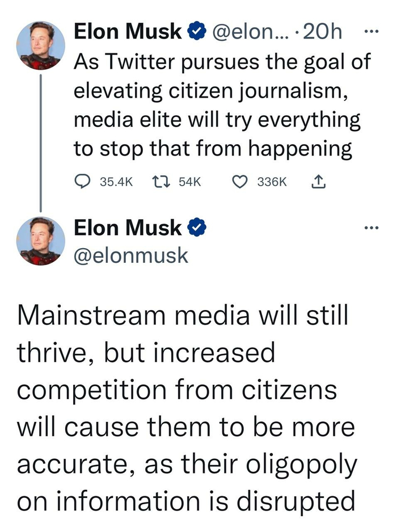Click the truncated @elon... handle
This screenshot has height=532, width=397.
[x=251, y=32]
